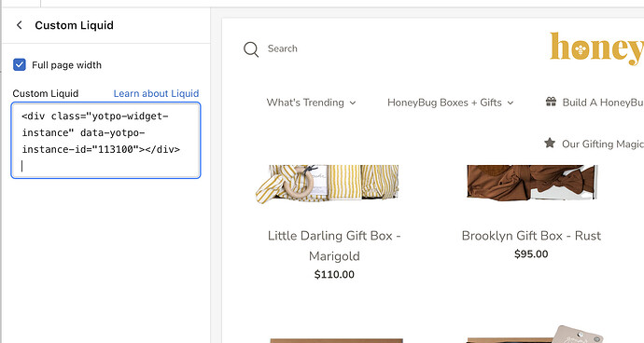Focus the Search field in store preview
644x343 pixels.
(283, 48)
